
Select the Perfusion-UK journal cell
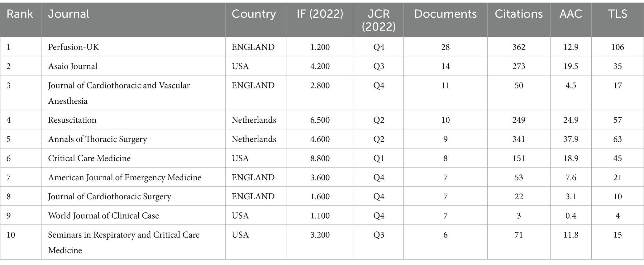(73, 47)
